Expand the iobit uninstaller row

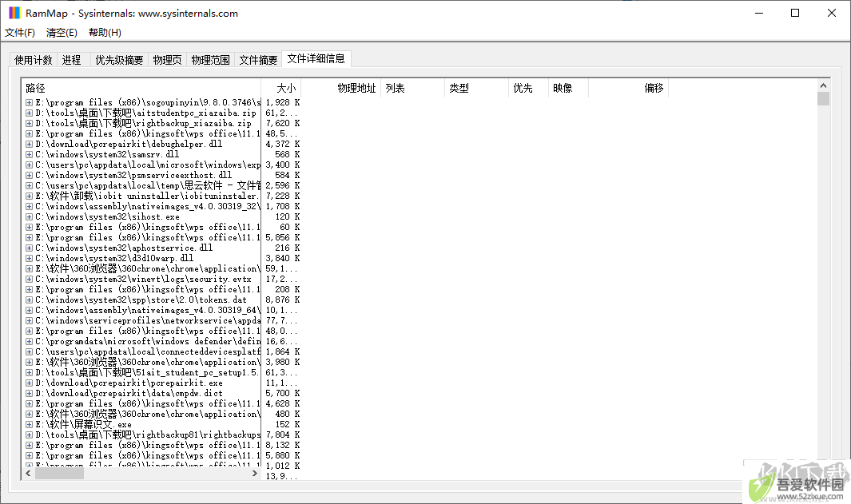pos(30,196)
